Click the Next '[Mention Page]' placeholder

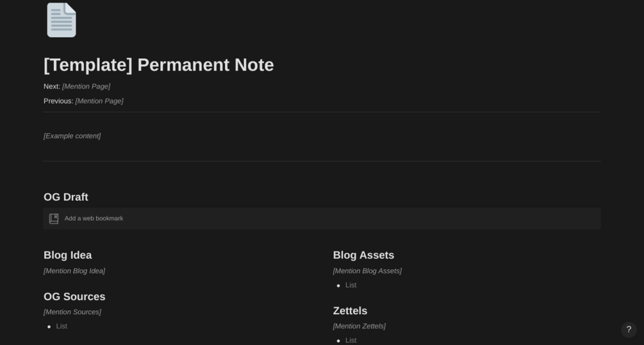(86, 87)
